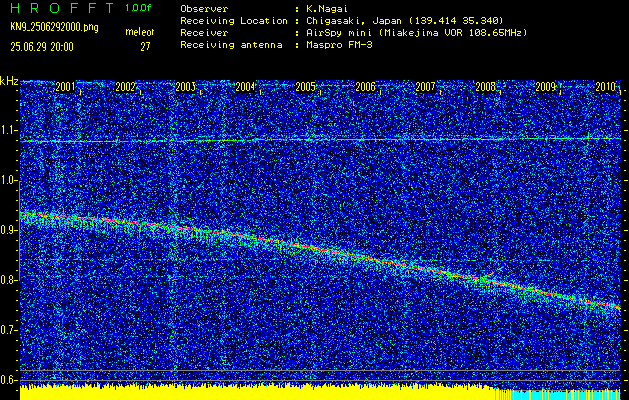Click the 2010 time marker

click(x=605, y=87)
